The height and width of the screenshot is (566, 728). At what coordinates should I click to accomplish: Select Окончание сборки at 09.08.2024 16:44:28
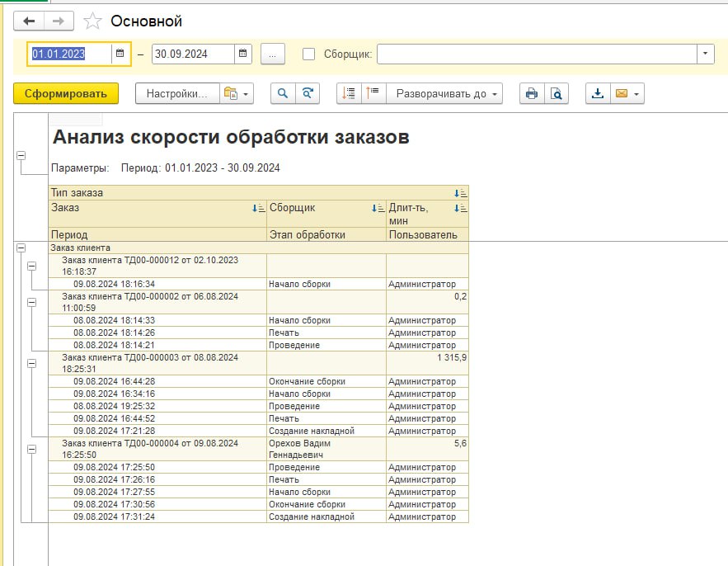click(326, 381)
